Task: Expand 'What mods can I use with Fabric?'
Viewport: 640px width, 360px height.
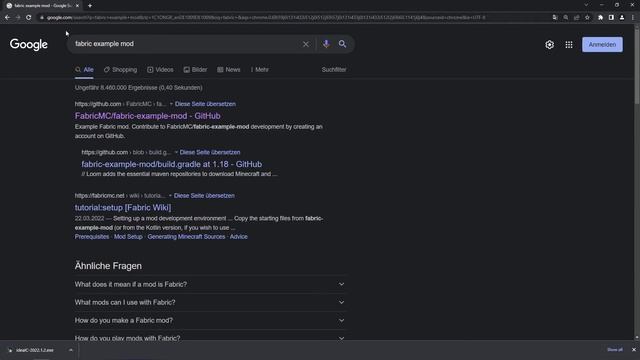Action: point(210,302)
